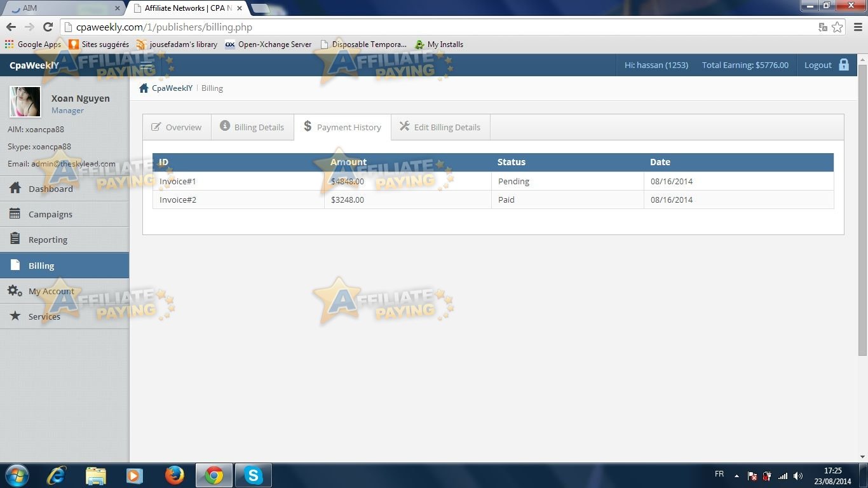This screenshot has width=868, height=488.
Task: Click the Invoice#1 cell
Action: pyautogui.click(x=238, y=181)
